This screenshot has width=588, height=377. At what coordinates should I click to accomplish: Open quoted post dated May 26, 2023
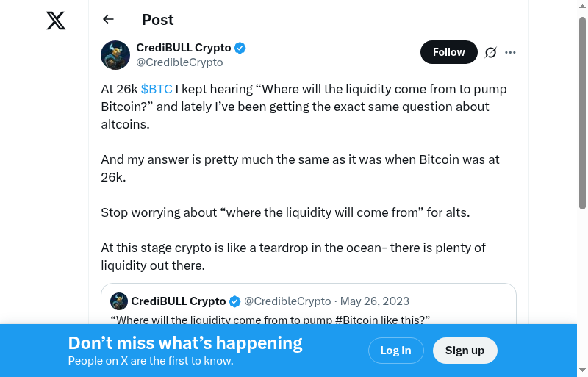click(375, 301)
